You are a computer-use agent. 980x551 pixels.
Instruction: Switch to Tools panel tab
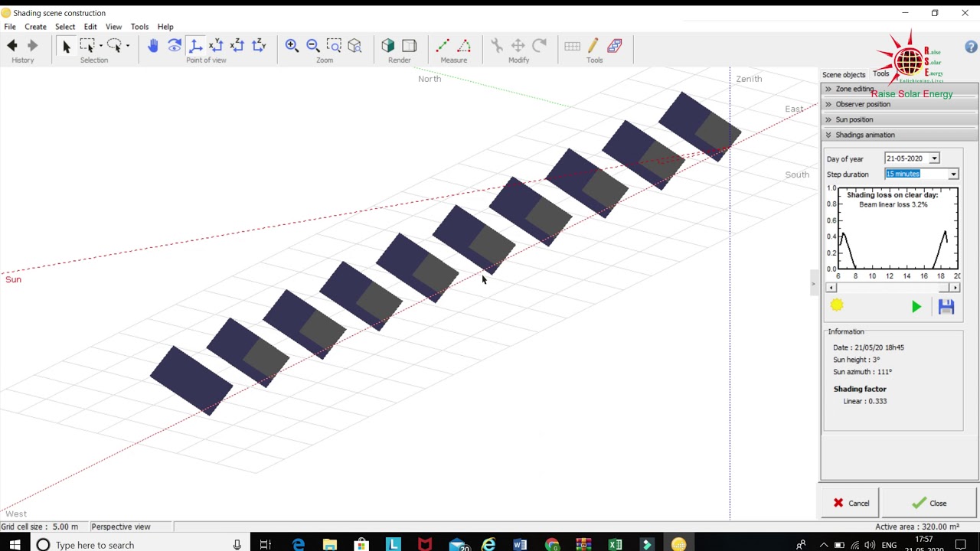pyautogui.click(x=881, y=73)
